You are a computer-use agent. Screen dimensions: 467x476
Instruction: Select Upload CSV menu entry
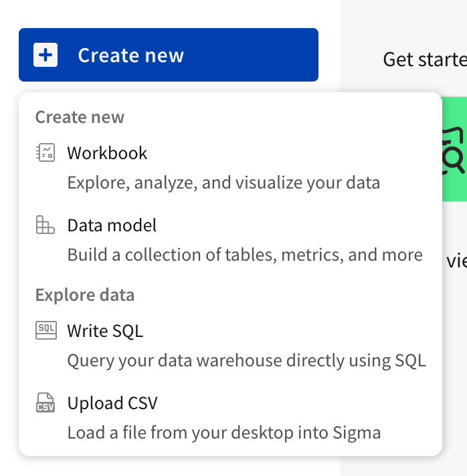tap(112, 403)
